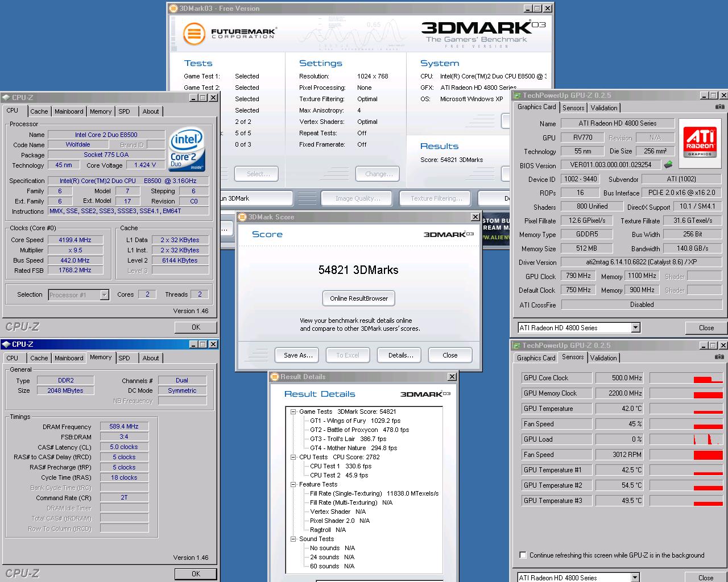Click Driver Version field in GPU-Z
The height and width of the screenshot is (582, 728).
click(641, 262)
